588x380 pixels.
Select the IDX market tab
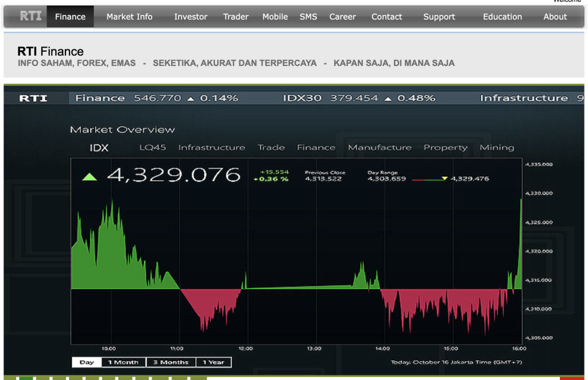pyautogui.click(x=99, y=148)
